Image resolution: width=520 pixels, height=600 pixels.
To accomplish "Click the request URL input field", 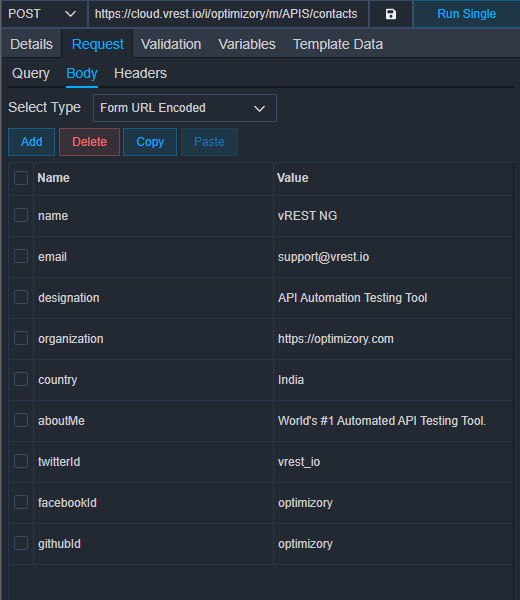I will [228, 14].
